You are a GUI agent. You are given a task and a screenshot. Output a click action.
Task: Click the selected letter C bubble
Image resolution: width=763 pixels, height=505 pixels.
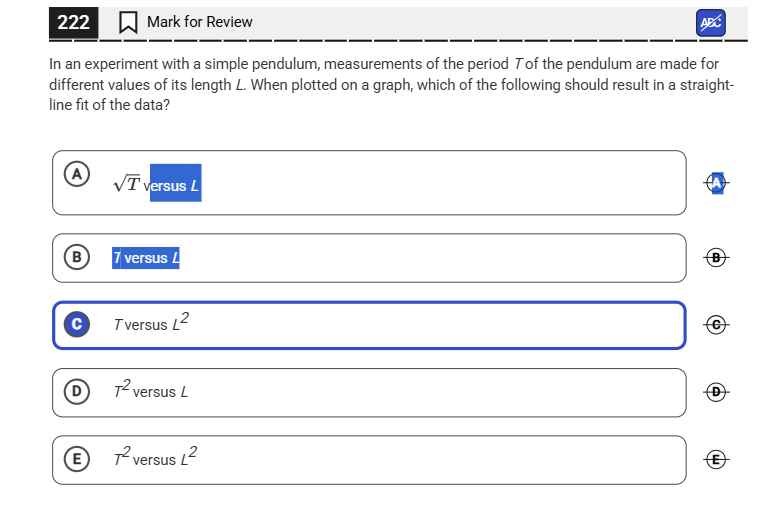(x=75, y=325)
